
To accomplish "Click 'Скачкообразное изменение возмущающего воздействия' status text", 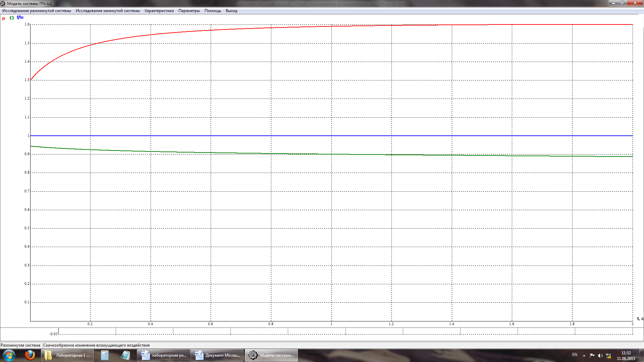I will pyautogui.click(x=97, y=345).
